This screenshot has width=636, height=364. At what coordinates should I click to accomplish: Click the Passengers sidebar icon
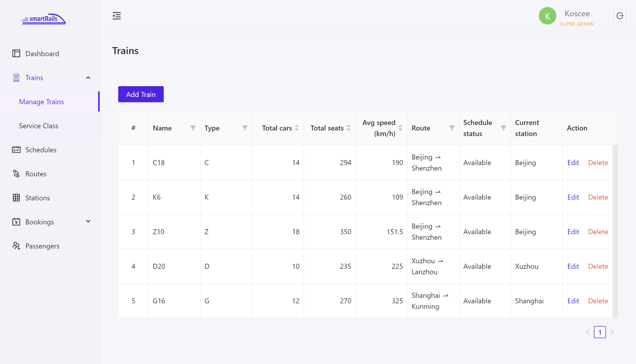click(16, 246)
